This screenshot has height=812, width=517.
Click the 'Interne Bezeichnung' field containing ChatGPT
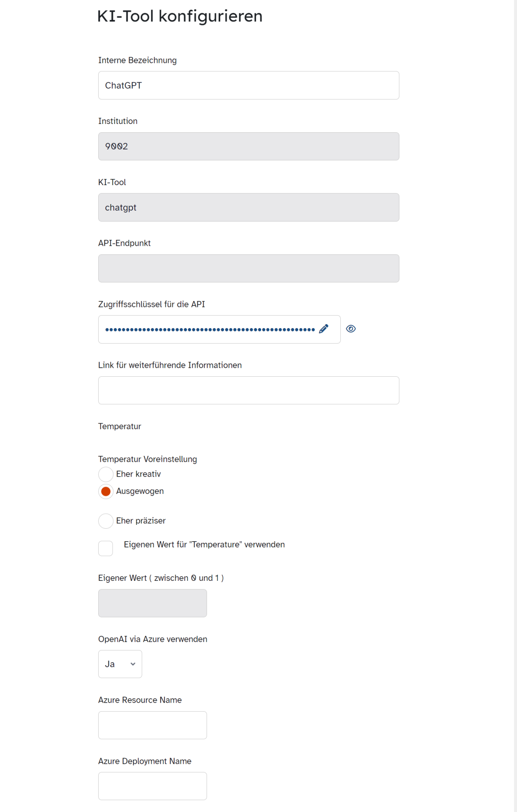(249, 85)
